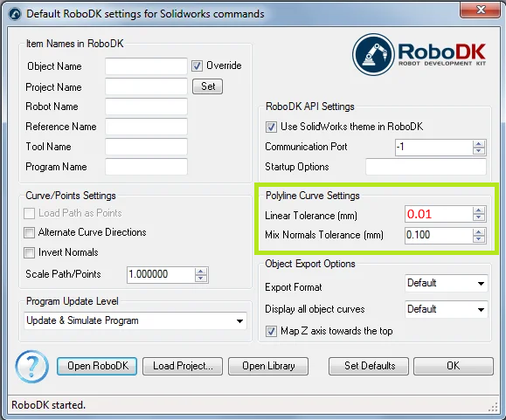506x420 pixels.
Task: Click the Communication Port value field
Action: click(x=434, y=148)
